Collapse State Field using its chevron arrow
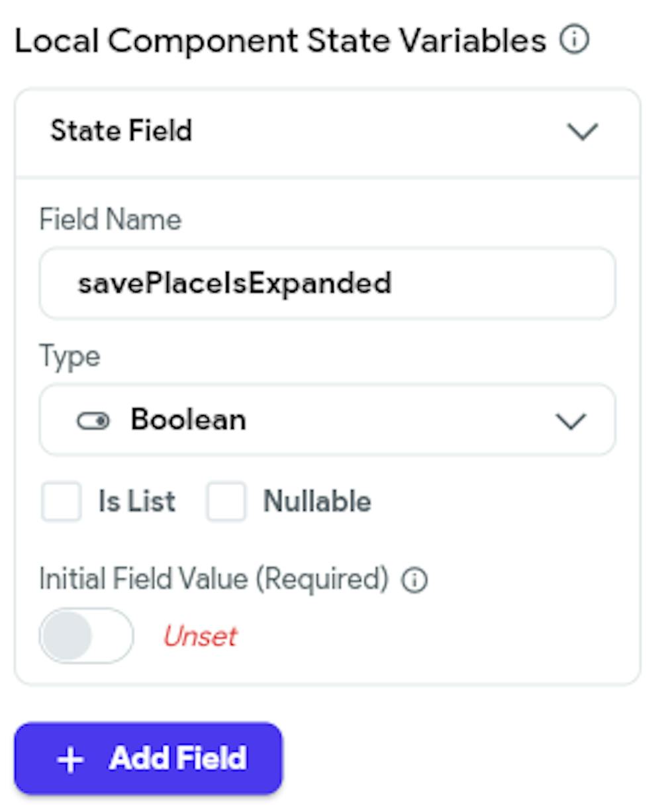662x812 pixels. click(583, 131)
